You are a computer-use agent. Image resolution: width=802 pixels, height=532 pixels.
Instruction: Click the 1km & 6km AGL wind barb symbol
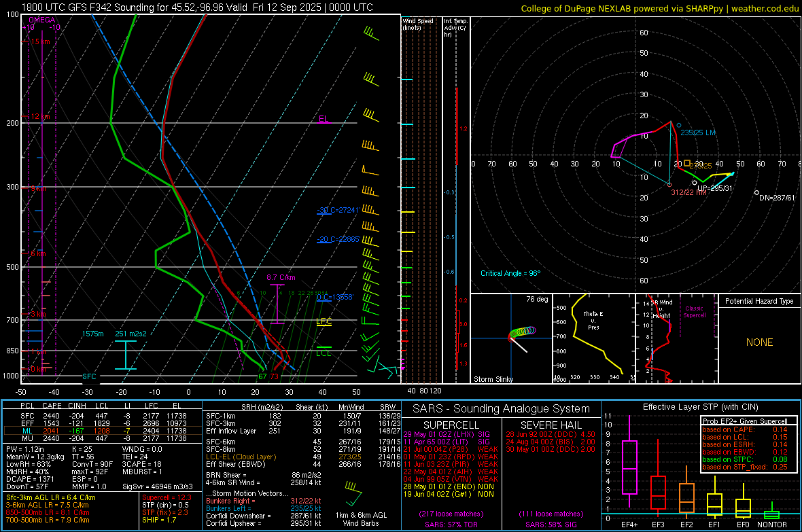(353, 494)
